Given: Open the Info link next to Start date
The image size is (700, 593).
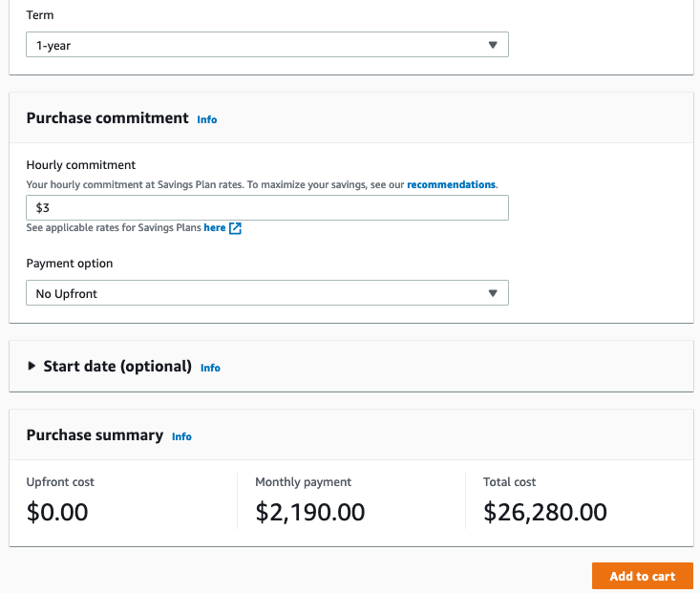Looking at the screenshot, I should pyautogui.click(x=210, y=368).
